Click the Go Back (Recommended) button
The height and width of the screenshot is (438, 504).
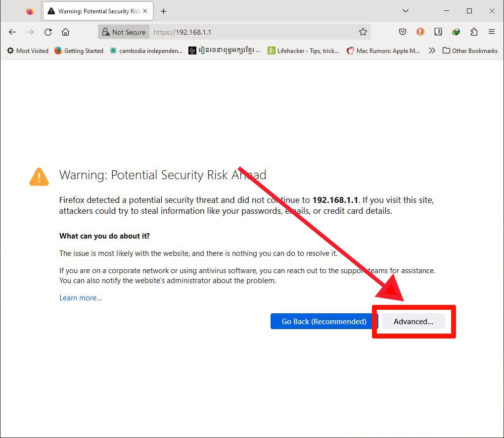[x=324, y=321]
